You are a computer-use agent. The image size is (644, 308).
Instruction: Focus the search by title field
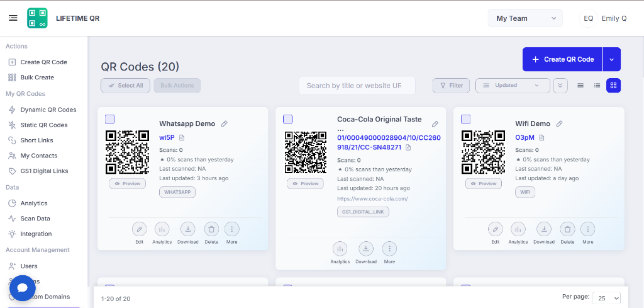[x=357, y=86]
